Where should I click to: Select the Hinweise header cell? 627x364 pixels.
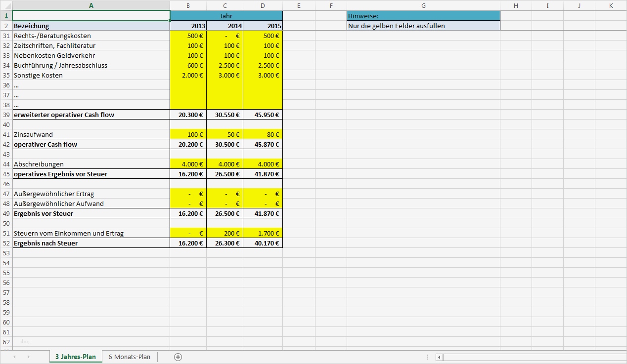(x=423, y=16)
